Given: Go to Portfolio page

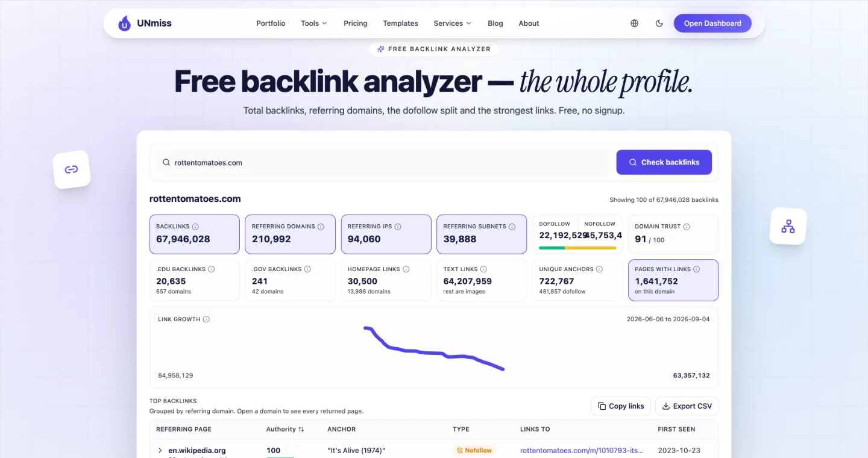Looking at the screenshot, I should (x=271, y=24).
